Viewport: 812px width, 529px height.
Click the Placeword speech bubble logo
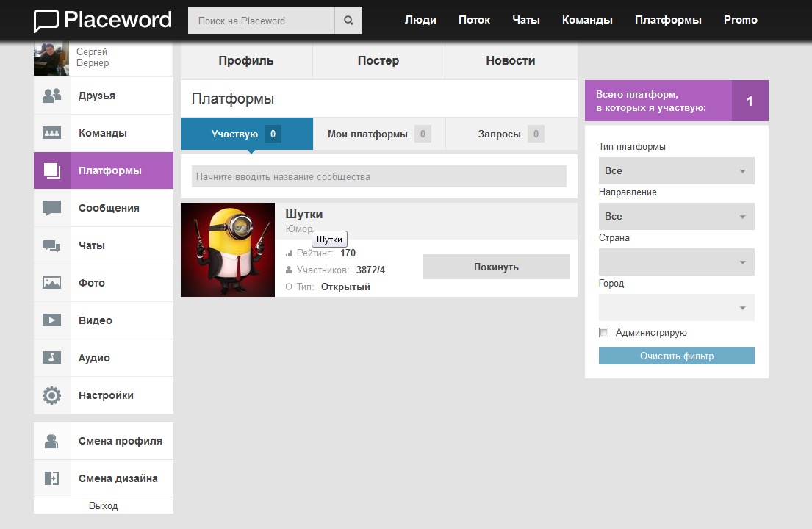[46, 21]
